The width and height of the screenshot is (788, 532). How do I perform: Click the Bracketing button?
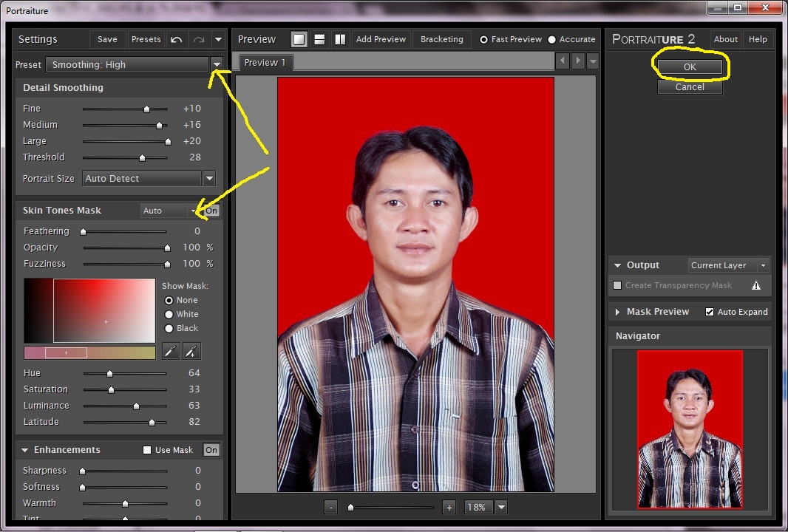tap(442, 39)
